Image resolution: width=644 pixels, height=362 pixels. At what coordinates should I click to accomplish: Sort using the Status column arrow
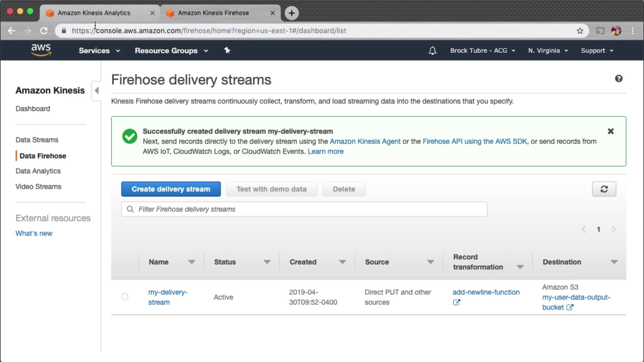pyautogui.click(x=267, y=262)
